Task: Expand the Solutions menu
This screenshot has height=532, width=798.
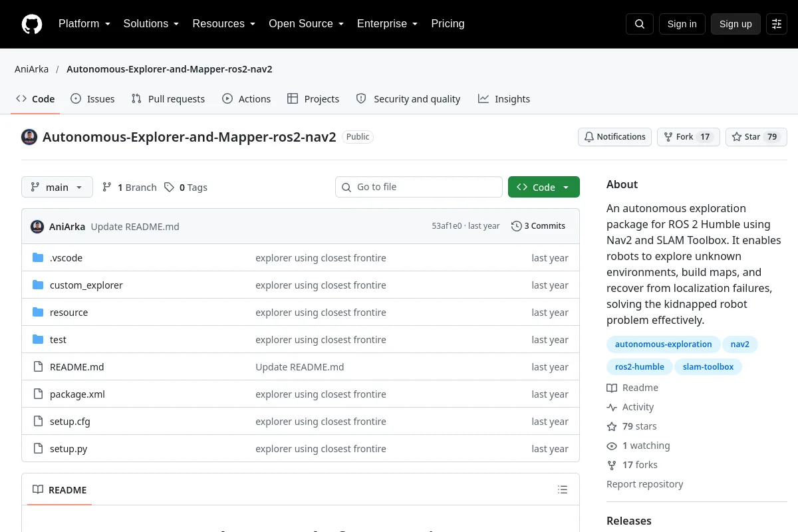Action: [x=151, y=24]
